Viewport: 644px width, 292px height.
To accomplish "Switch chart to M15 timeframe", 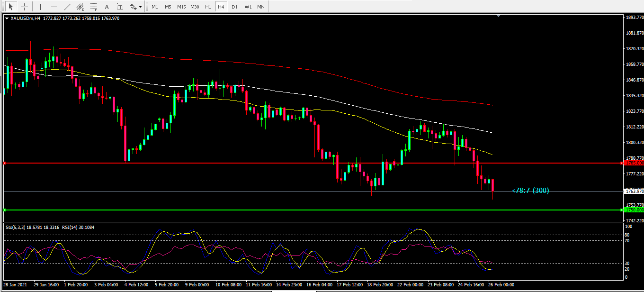I will point(181,7).
